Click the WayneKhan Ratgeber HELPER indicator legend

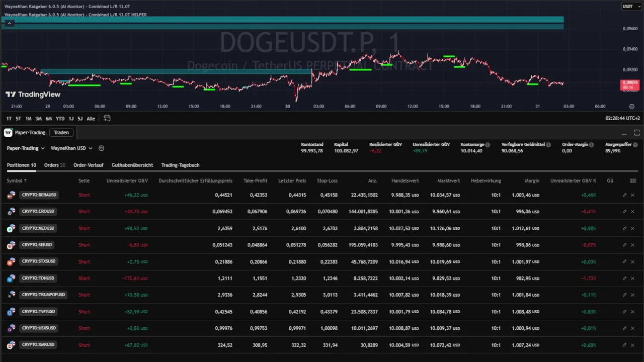(x=75, y=15)
